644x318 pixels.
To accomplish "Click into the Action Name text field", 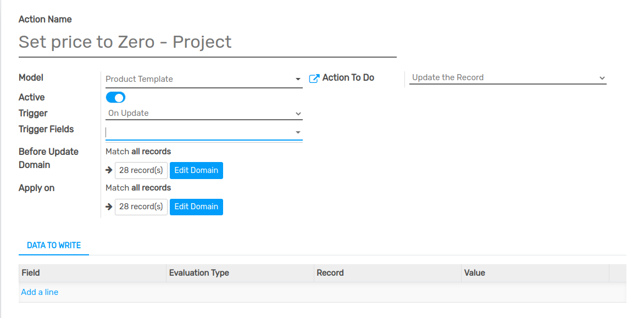I will click(207, 42).
